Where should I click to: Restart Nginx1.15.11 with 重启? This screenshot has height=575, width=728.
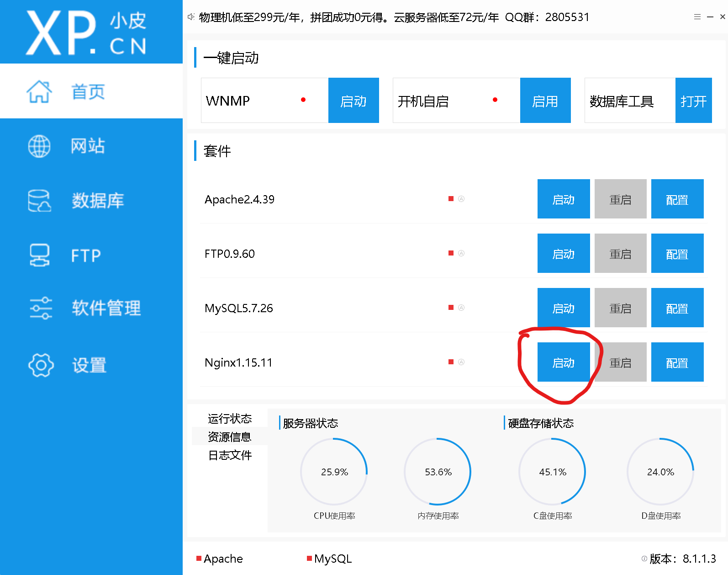620,362
